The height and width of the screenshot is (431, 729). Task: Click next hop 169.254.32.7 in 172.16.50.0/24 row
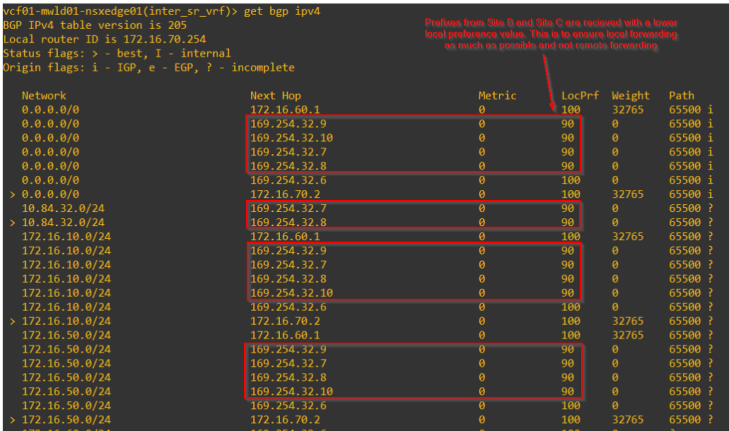tap(288, 363)
